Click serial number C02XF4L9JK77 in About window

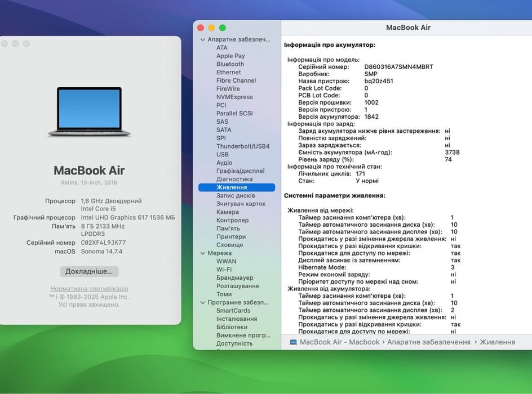pyautogui.click(x=103, y=243)
